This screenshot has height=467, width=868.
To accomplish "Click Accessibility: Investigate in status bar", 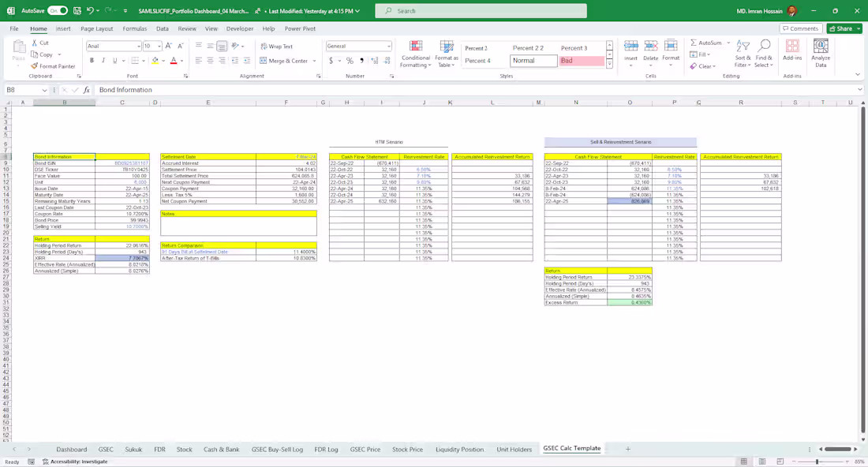I will (75, 461).
